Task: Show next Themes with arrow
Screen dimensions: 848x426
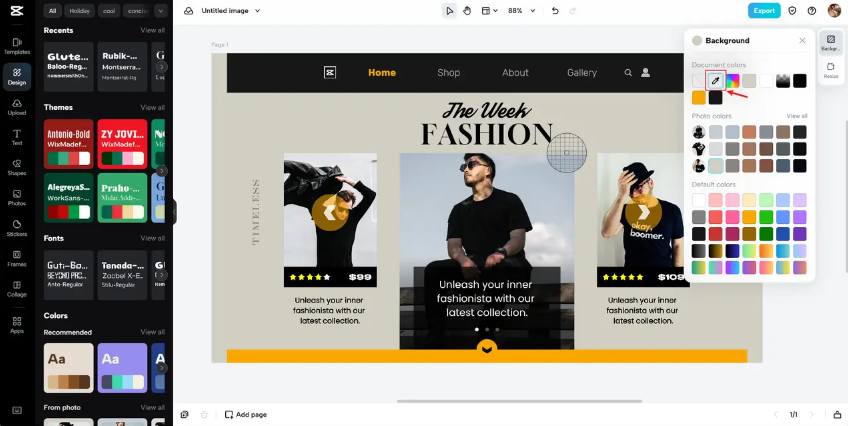Action: tap(162, 171)
